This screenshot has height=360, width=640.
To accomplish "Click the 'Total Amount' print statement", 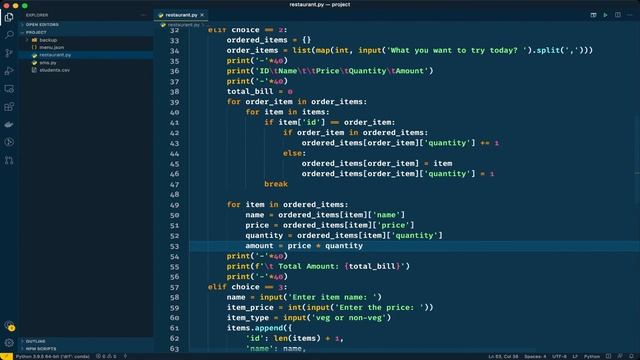I will click(x=318, y=266).
